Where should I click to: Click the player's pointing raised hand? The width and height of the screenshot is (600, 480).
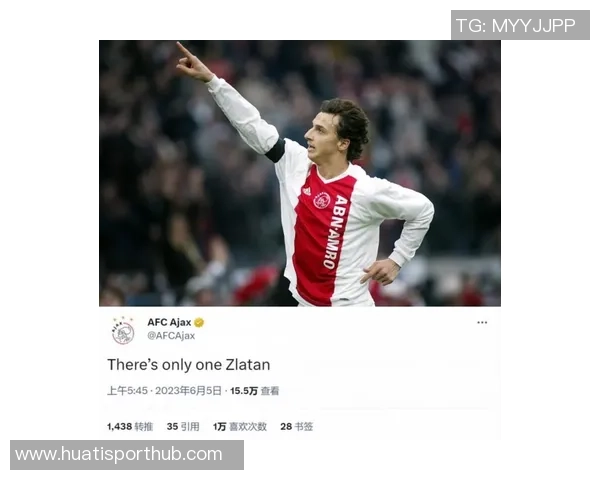click(x=192, y=62)
